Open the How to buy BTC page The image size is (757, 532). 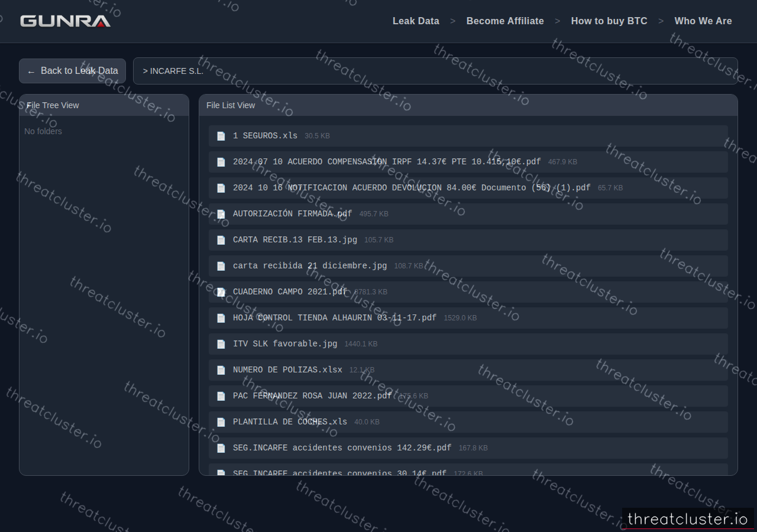point(609,21)
